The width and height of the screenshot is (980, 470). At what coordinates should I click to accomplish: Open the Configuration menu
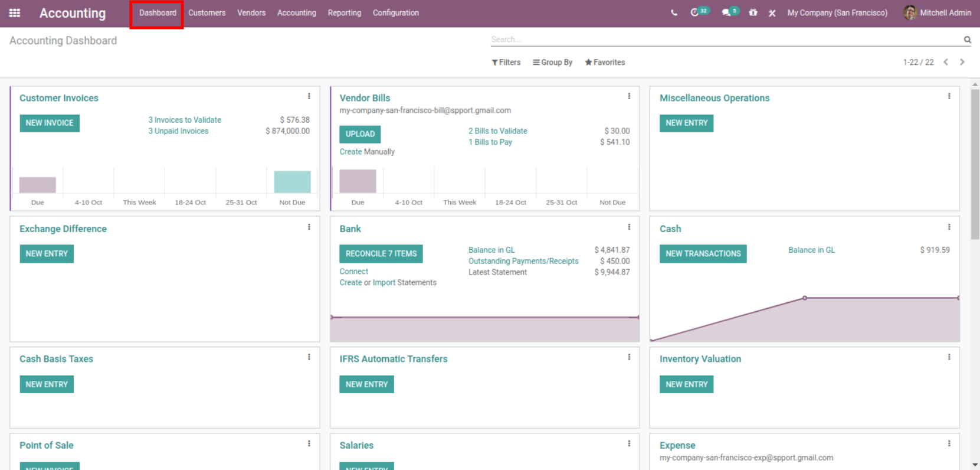[x=395, y=13]
